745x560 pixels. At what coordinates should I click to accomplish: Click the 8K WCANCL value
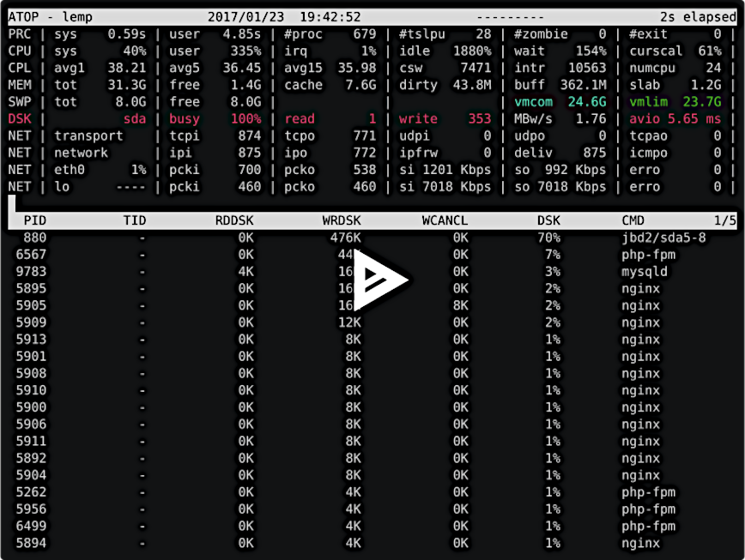[x=460, y=305]
